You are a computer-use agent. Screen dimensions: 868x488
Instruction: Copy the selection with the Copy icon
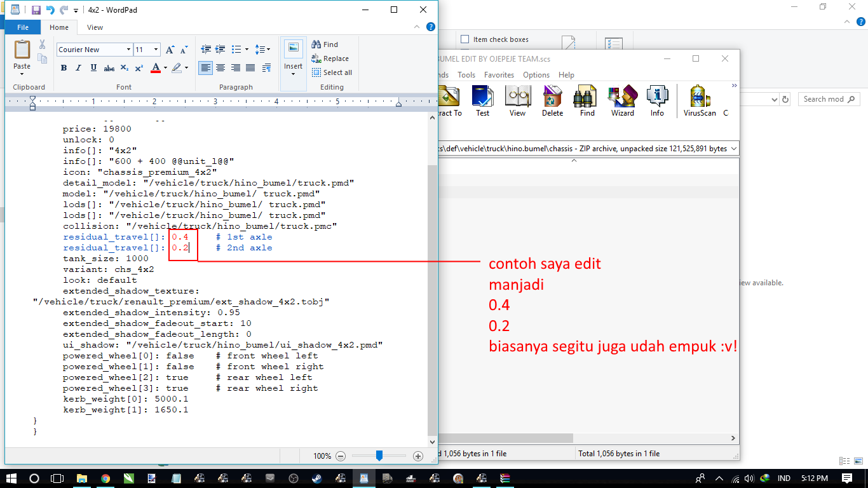click(x=42, y=59)
